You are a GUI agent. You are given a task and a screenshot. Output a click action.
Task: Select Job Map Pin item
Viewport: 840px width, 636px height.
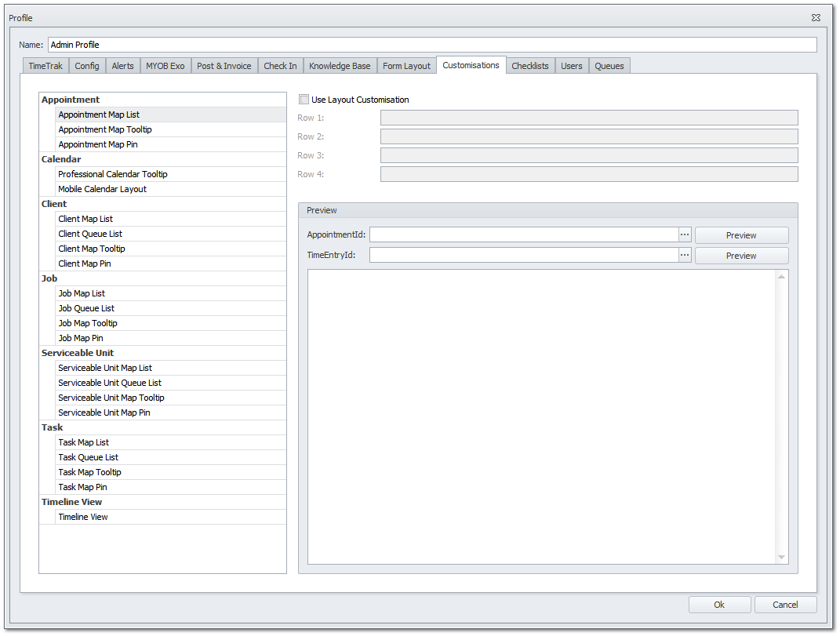point(81,337)
